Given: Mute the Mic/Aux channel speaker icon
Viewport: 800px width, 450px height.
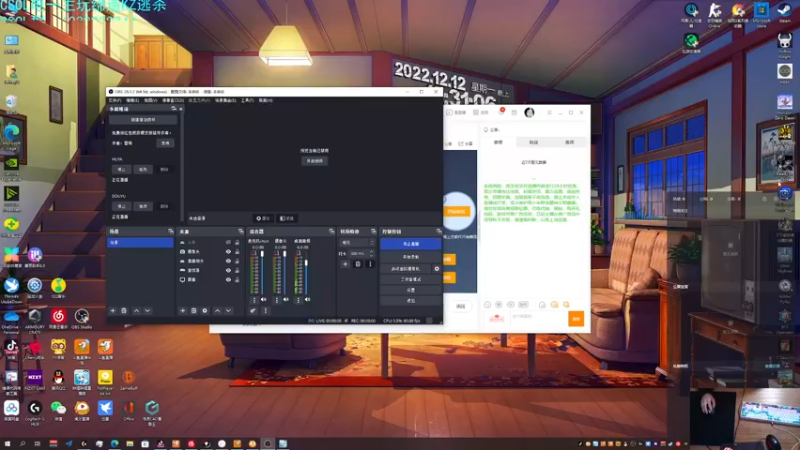Looking at the screenshot, I should (x=264, y=299).
